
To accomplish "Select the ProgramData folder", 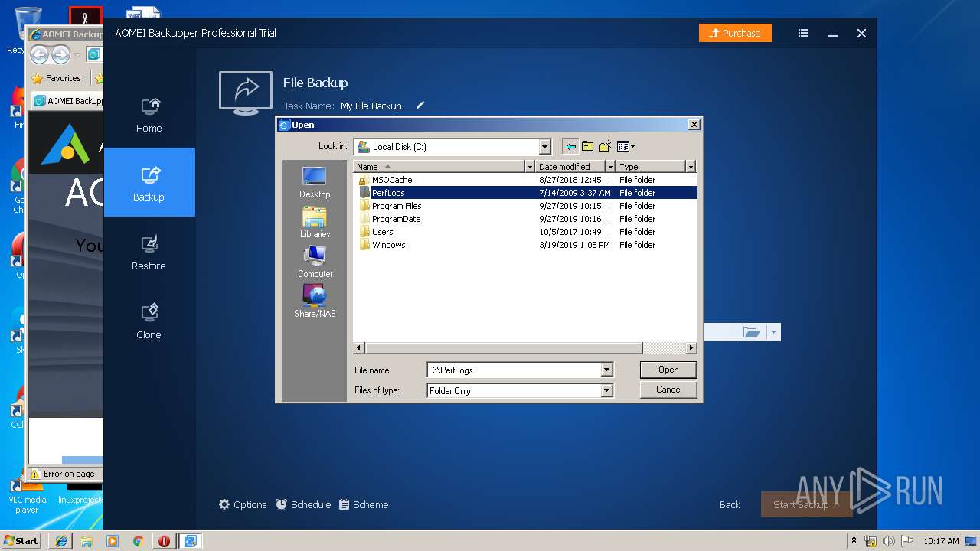I will click(x=525, y=219).
